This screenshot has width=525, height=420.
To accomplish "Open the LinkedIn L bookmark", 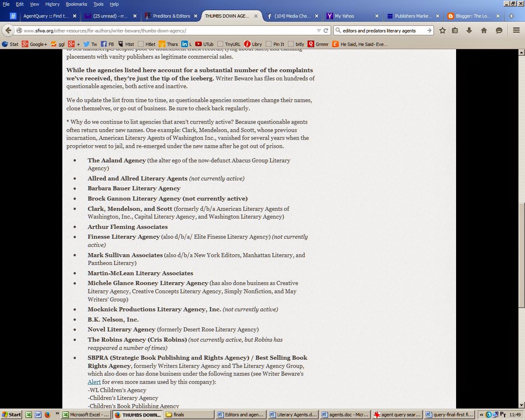I will [187, 44].
